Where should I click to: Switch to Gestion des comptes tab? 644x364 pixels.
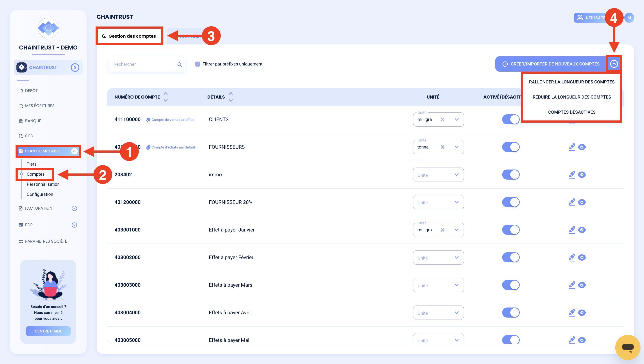(x=129, y=36)
